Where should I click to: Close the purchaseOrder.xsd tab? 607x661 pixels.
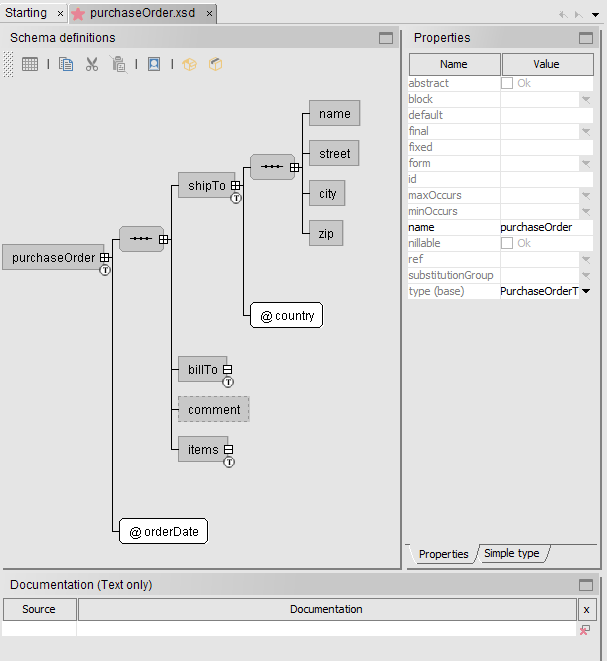(x=209, y=13)
